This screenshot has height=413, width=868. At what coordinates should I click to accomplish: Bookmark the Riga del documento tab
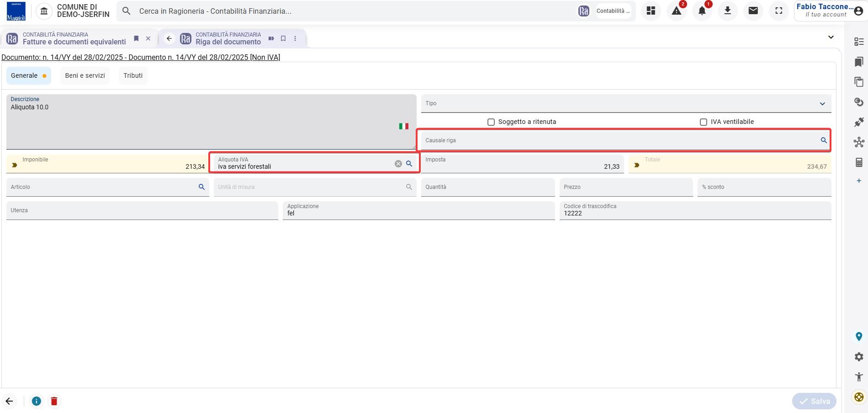pyautogui.click(x=283, y=38)
